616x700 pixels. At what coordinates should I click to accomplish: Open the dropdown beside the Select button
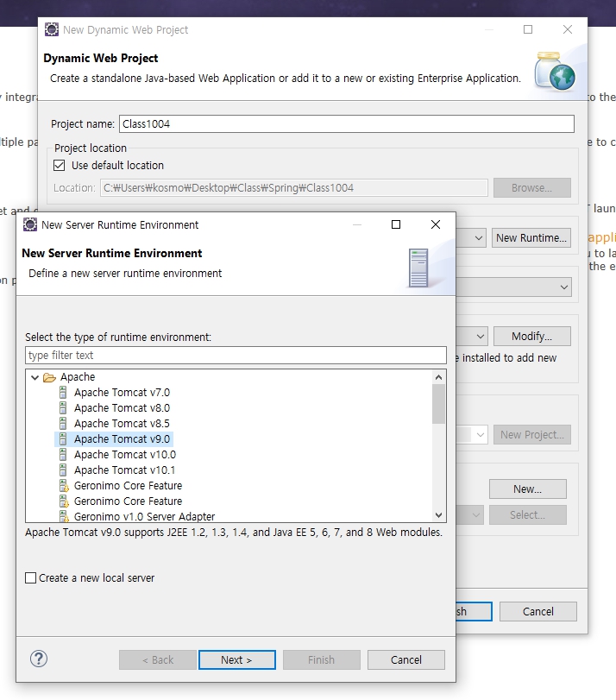476,515
